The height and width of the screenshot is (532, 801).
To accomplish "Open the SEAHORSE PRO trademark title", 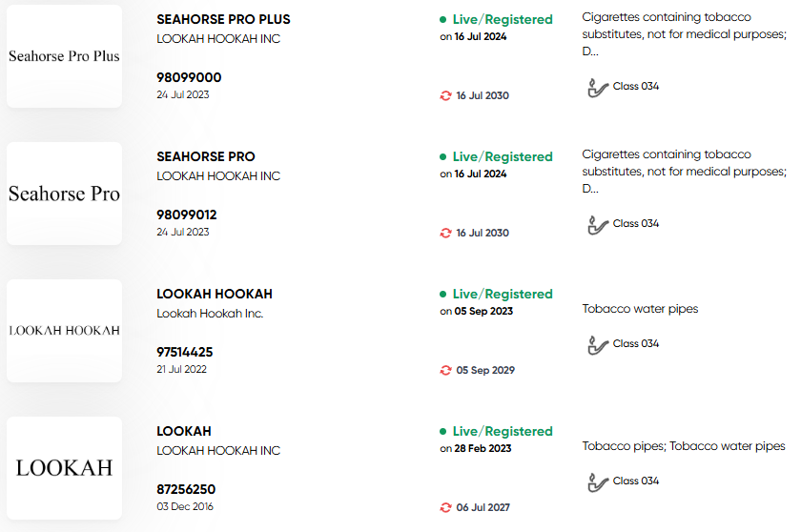I will (206, 156).
